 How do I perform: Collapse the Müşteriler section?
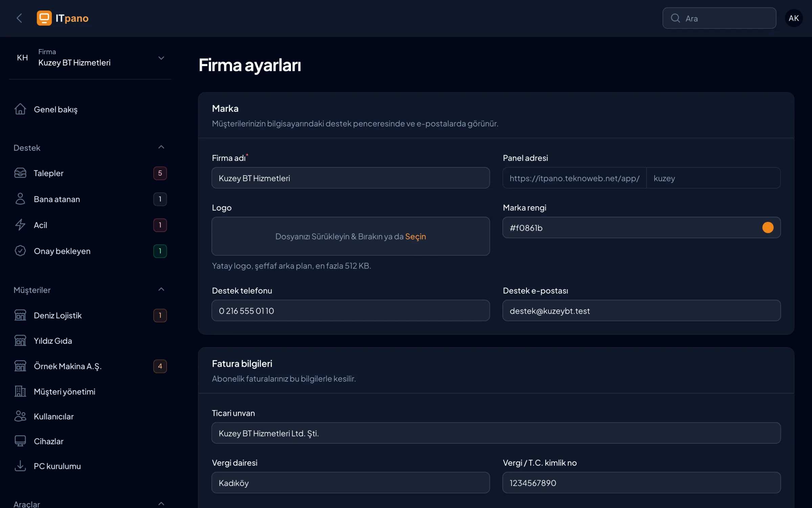[x=161, y=290]
